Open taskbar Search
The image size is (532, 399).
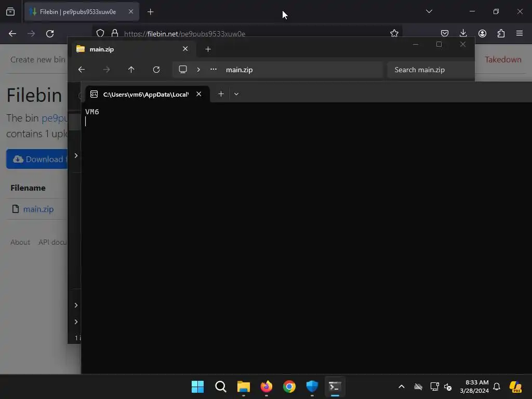coord(220,387)
